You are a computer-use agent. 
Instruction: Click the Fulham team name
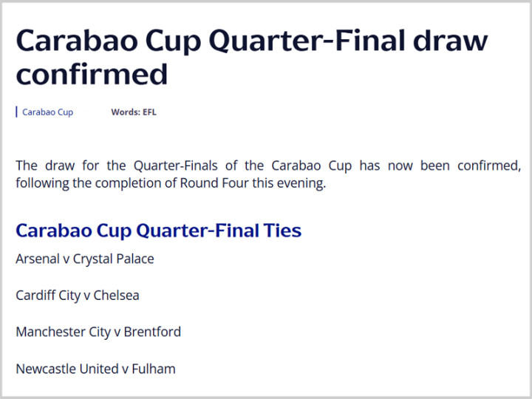(x=154, y=369)
